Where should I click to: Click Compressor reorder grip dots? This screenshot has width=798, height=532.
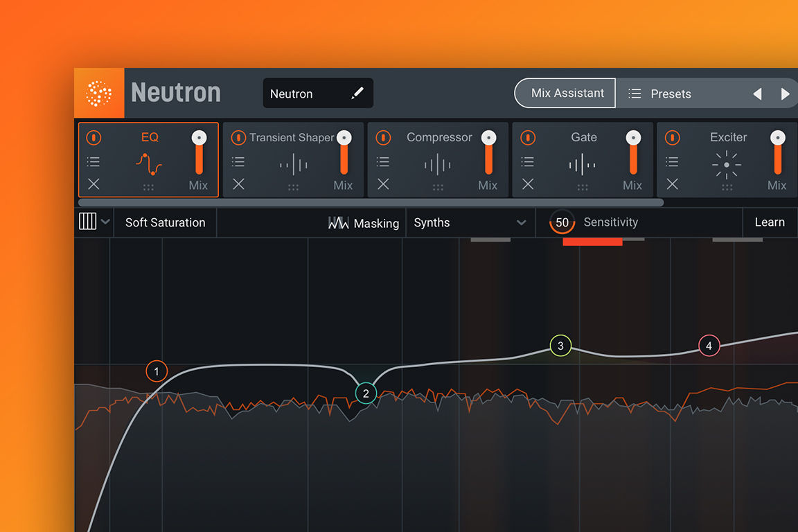[438, 187]
